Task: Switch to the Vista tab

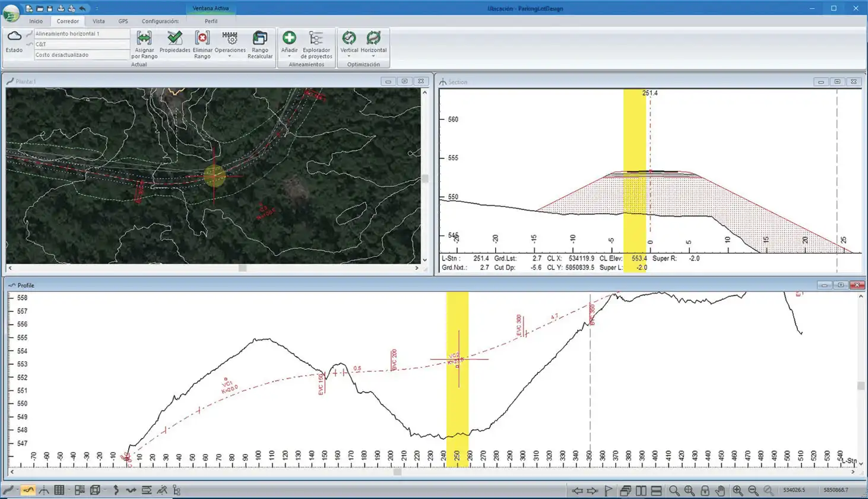Action: (99, 21)
